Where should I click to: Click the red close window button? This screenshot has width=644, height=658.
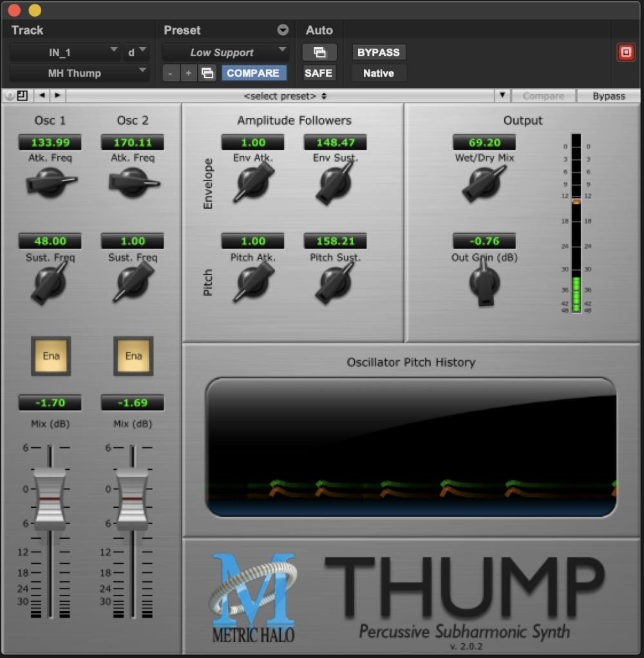click(14, 10)
